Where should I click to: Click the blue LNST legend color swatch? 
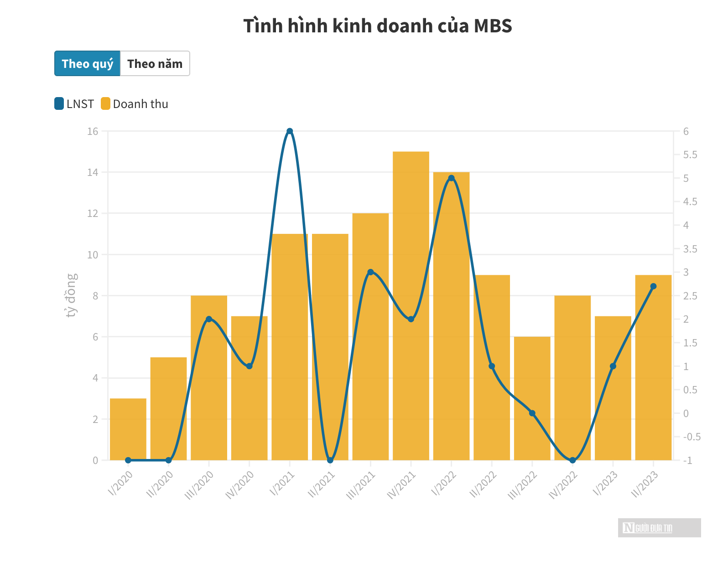[x=59, y=104]
